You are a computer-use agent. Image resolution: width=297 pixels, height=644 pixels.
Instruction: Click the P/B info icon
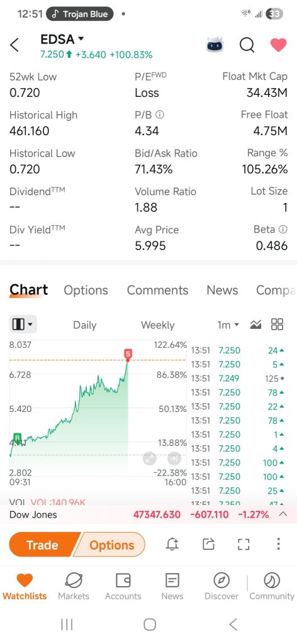pyautogui.click(x=160, y=116)
